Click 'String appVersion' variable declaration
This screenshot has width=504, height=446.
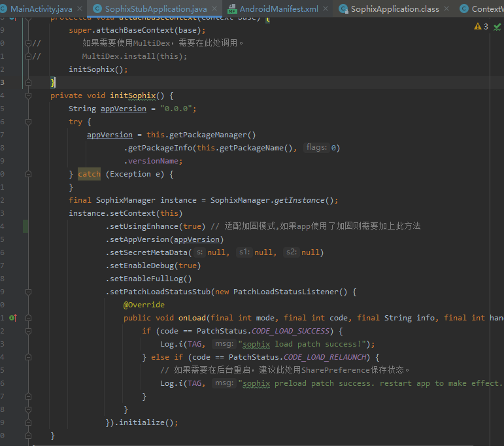click(x=107, y=109)
